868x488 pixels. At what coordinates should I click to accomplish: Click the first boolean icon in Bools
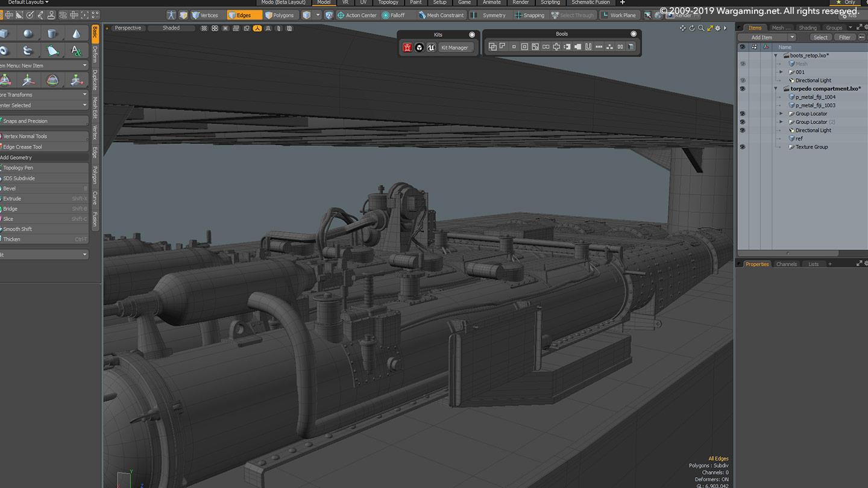coord(492,47)
